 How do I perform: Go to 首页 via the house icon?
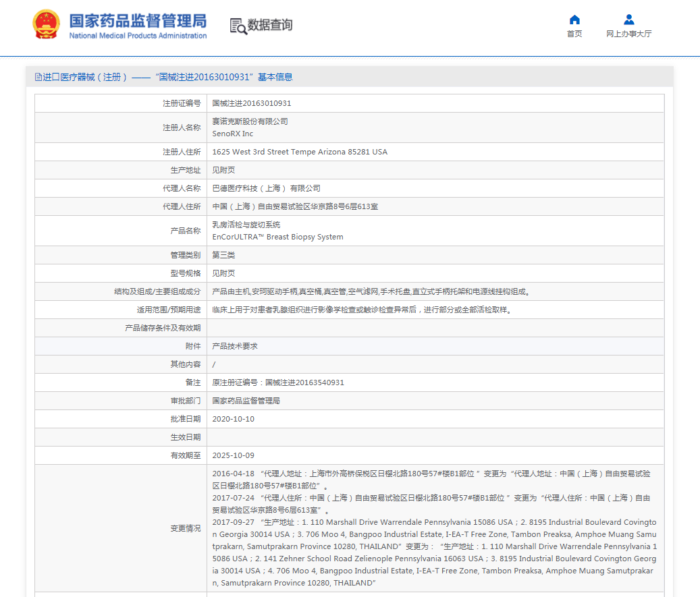click(574, 20)
